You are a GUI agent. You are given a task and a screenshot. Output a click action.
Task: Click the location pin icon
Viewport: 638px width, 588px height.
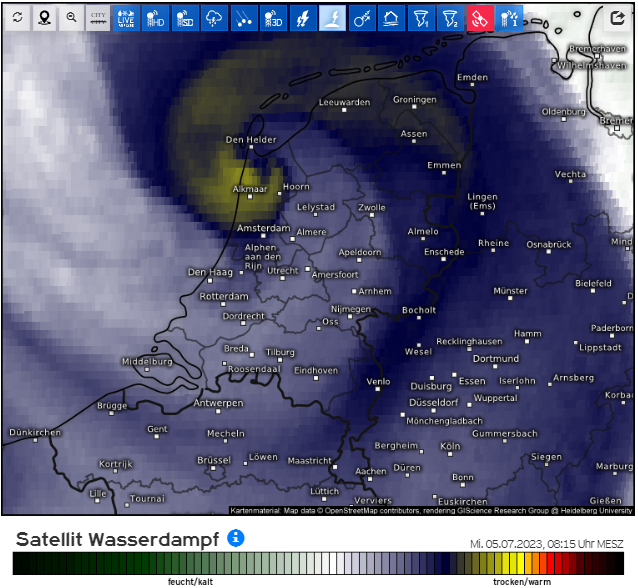[x=44, y=17]
